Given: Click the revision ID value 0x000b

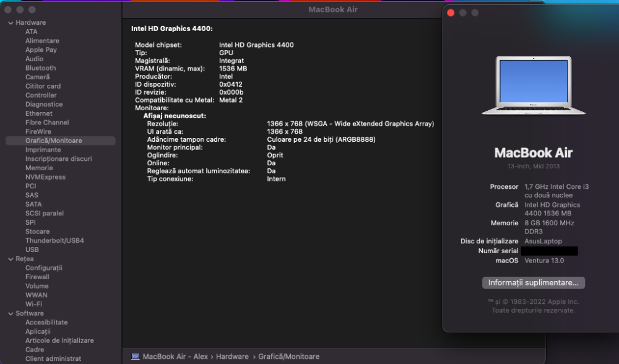Looking at the screenshot, I should (x=231, y=92).
